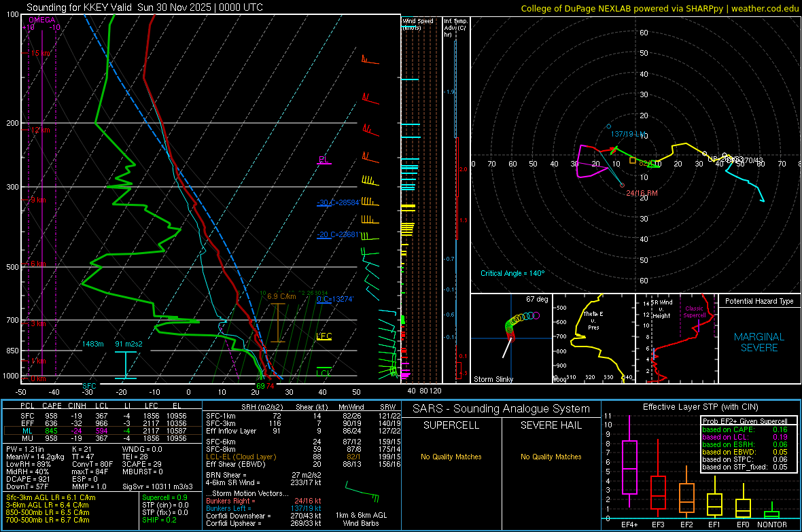This screenshot has height=532, width=802.
Task: Click the 137/19 LM hodograph label
Action: click(x=629, y=134)
